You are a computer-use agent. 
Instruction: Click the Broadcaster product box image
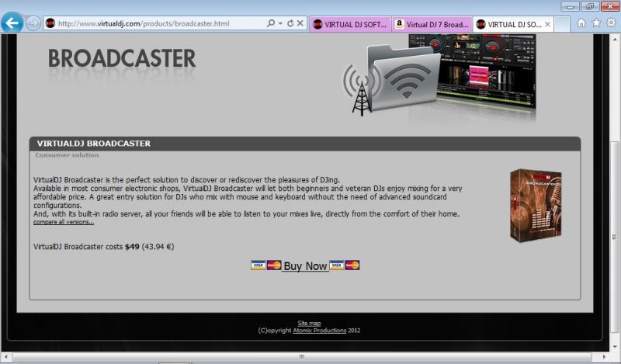pyautogui.click(x=536, y=205)
